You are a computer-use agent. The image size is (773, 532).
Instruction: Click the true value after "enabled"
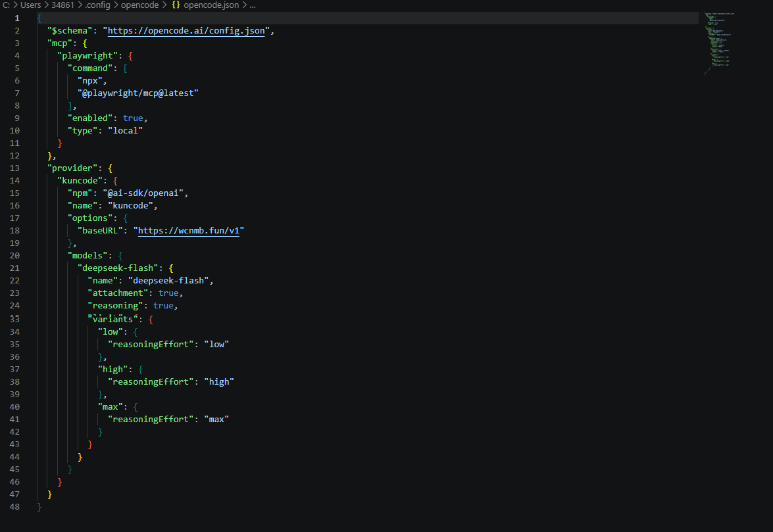coord(133,118)
